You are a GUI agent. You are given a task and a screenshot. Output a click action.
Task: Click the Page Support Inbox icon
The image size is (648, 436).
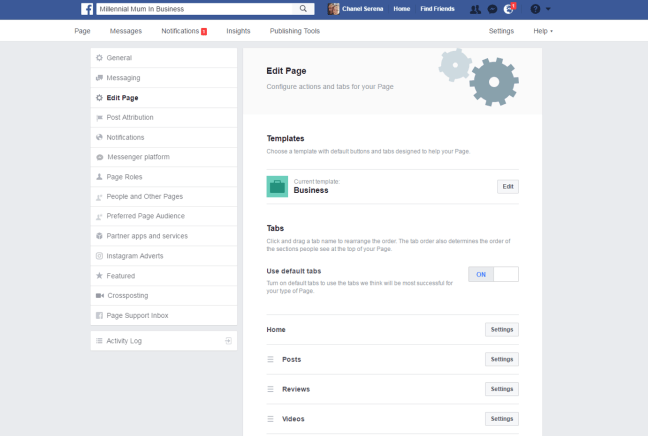pos(99,316)
